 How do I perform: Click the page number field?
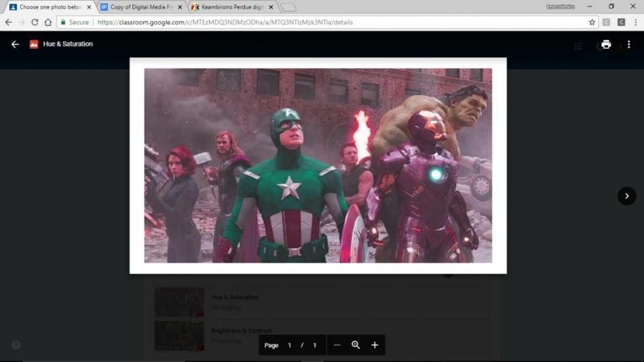click(290, 345)
